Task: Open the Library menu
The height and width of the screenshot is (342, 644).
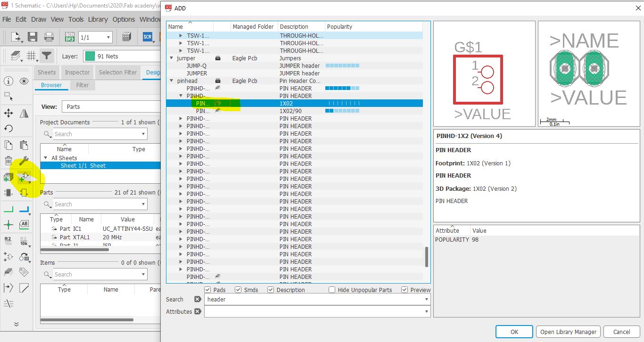Action: pos(98,19)
